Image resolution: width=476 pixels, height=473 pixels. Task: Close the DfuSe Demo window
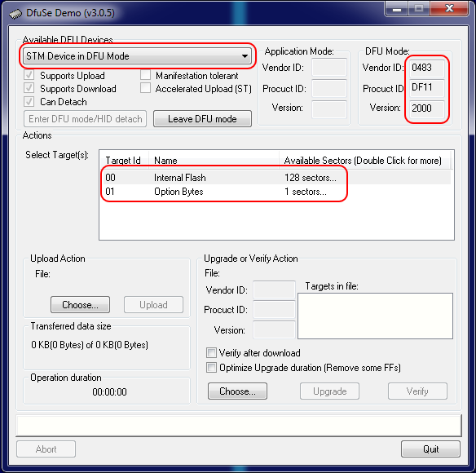(x=449, y=8)
